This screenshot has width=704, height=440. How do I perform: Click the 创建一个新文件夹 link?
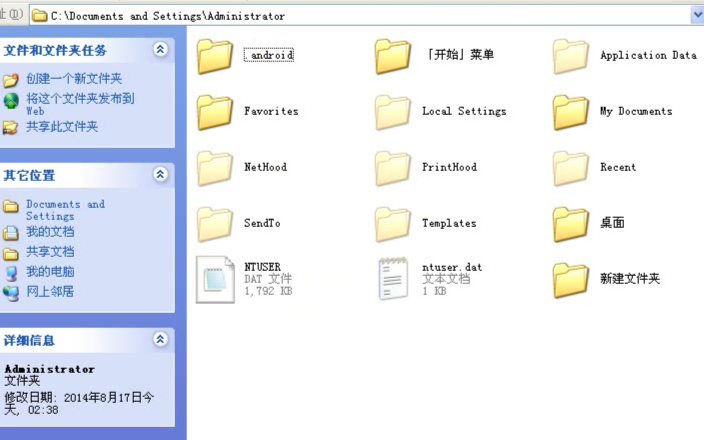74,79
